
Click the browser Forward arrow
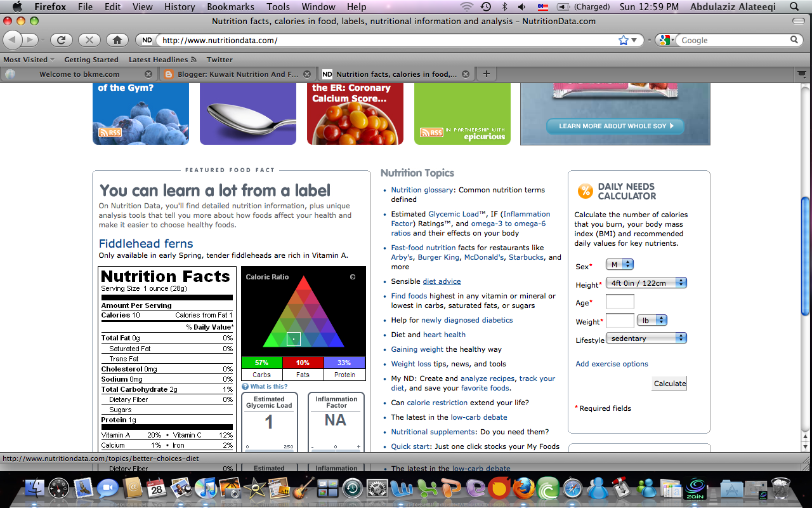click(x=30, y=40)
